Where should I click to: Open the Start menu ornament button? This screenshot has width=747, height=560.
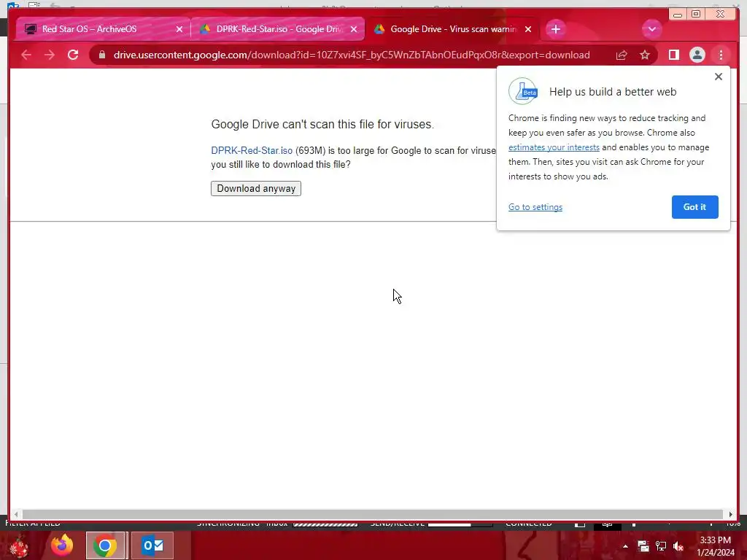(19, 546)
